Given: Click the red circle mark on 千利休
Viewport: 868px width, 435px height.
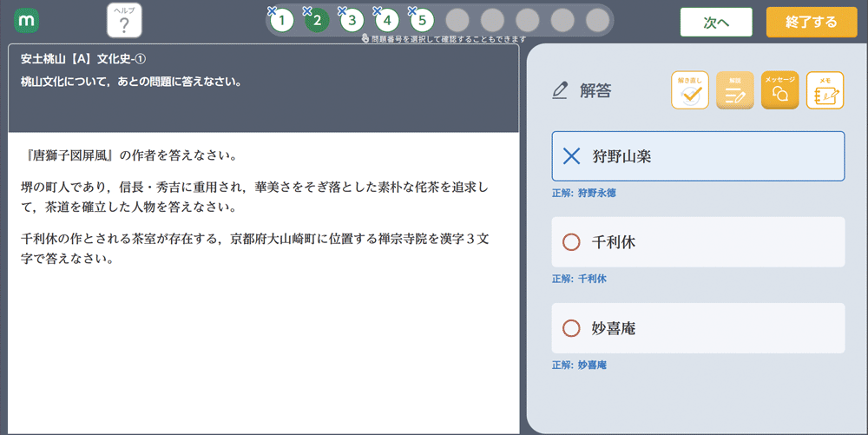Looking at the screenshot, I should click(x=571, y=242).
